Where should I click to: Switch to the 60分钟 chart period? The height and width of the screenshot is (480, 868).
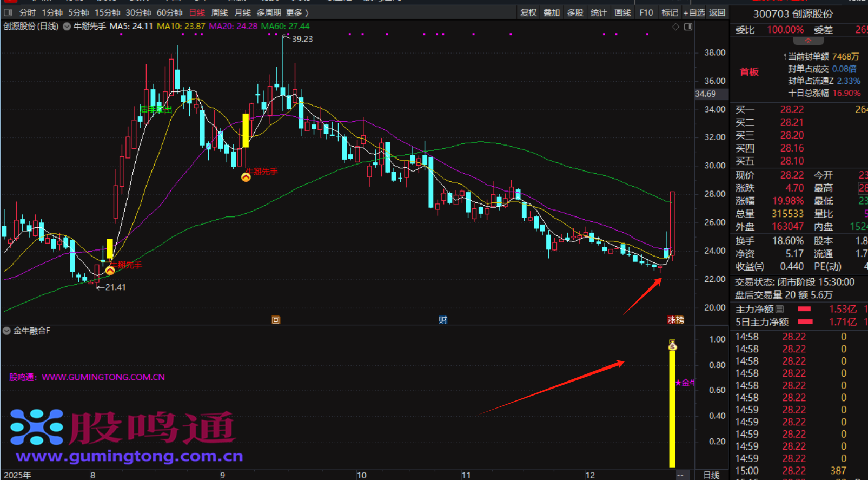pyautogui.click(x=169, y=12)
